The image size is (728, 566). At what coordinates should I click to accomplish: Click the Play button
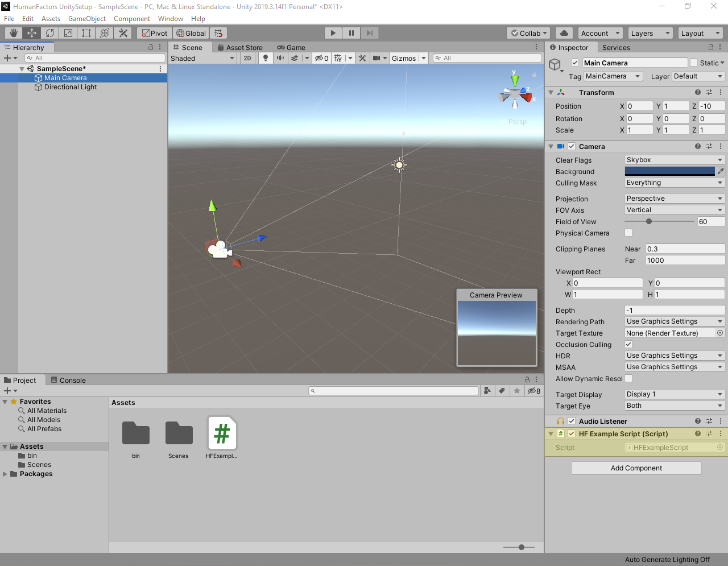[x=333, y=33]
